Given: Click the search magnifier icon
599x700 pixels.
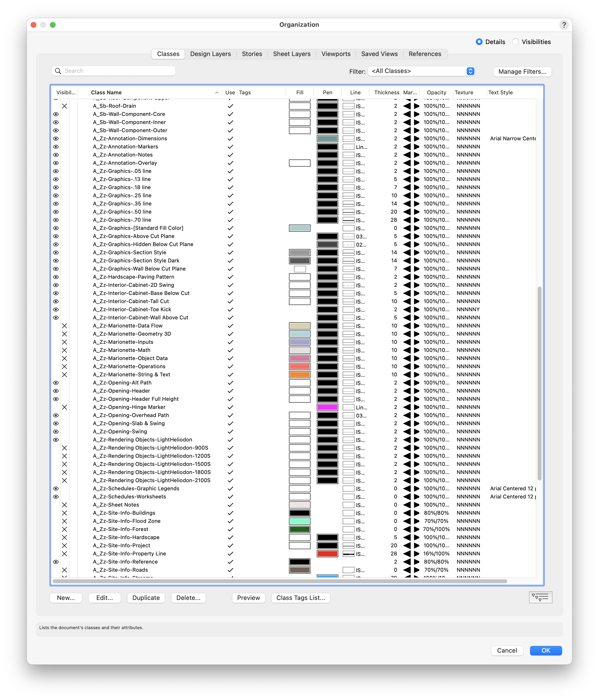Looking at the screenshot, I should click(58, 71).
